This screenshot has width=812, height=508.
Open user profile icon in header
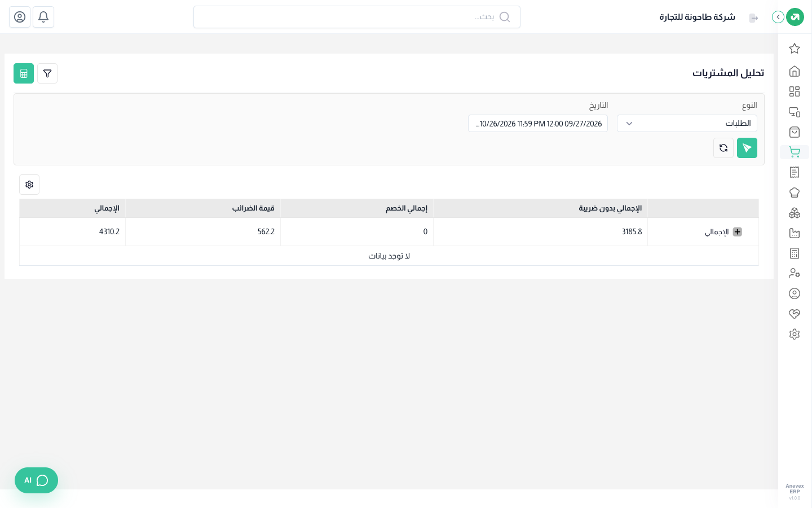20,17
